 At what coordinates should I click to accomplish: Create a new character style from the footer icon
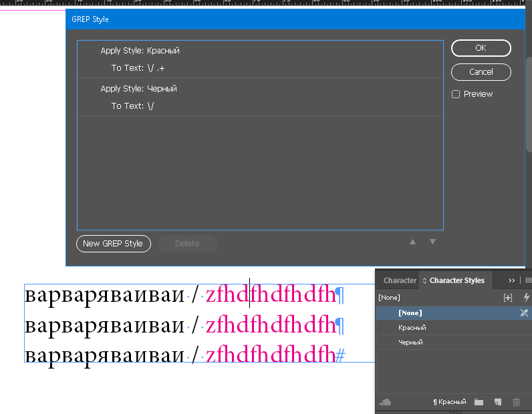(498, 402)
